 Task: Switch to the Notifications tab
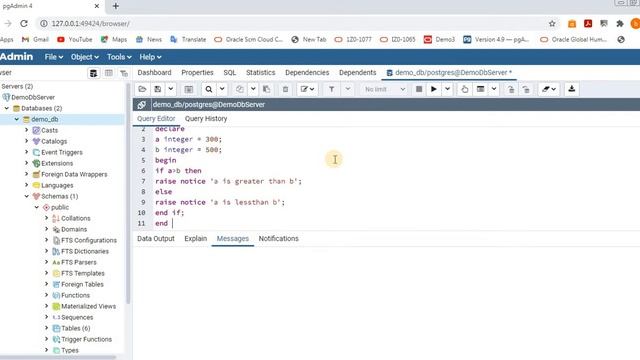pyautogui.click(x=278, y=238)
